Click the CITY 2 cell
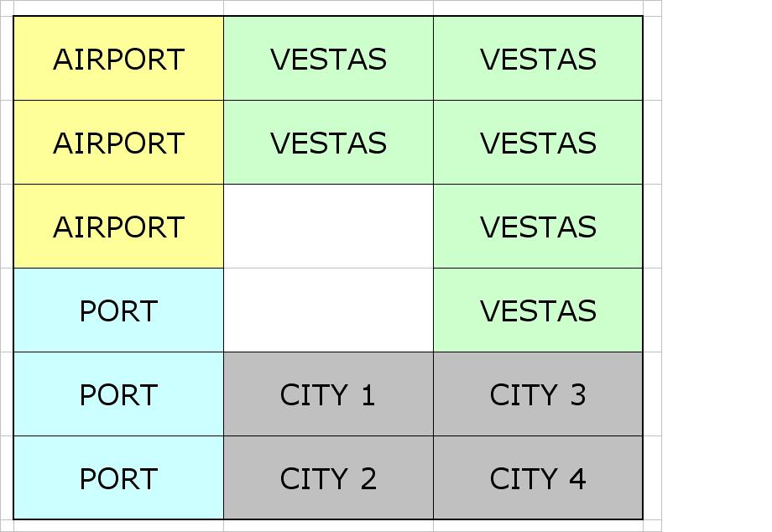 [328, 478]
